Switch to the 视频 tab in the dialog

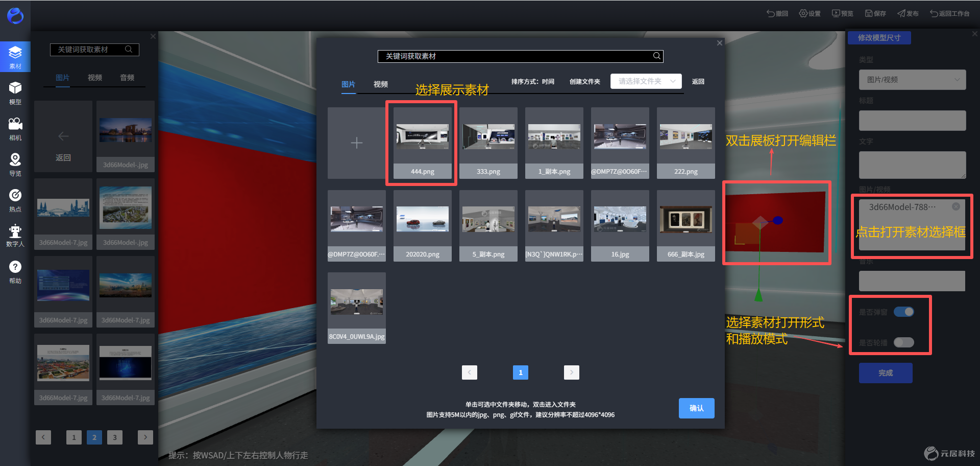[381, 84]
